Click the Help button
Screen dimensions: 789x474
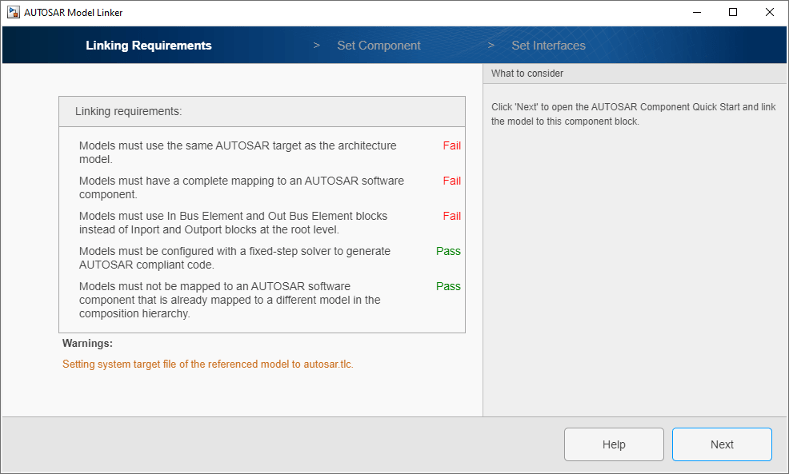coord(613,445)
